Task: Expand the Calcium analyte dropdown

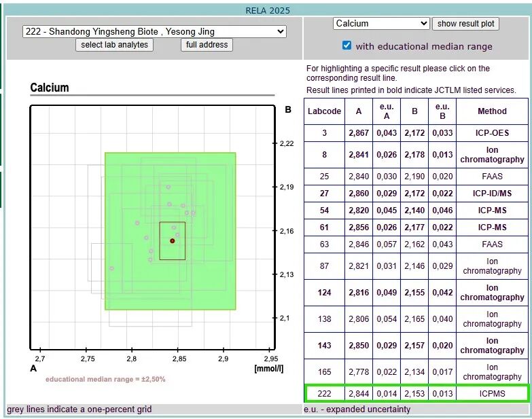Action: 380,23
